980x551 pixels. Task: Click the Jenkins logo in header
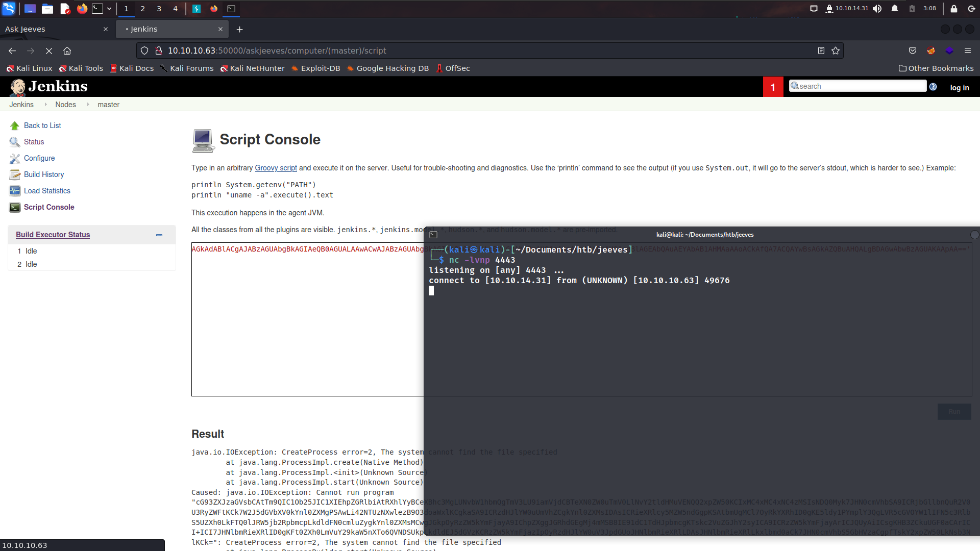pyautogui.click(x=48, y=87)
